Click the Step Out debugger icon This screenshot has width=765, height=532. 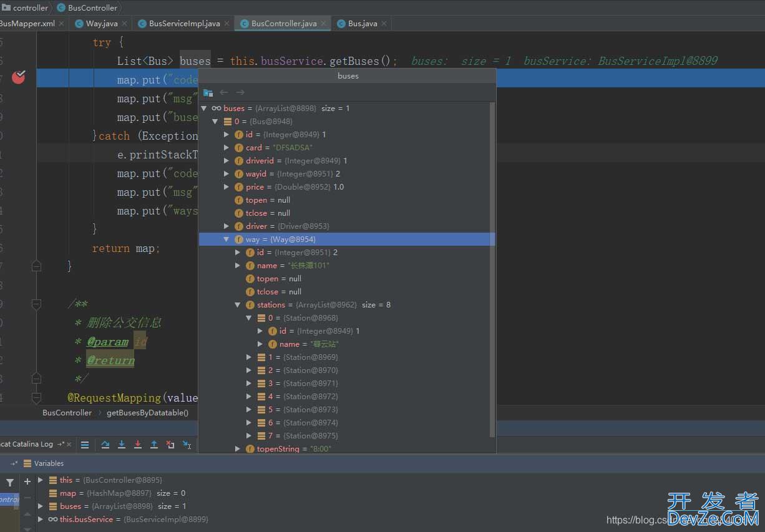[x=154, y=445]
